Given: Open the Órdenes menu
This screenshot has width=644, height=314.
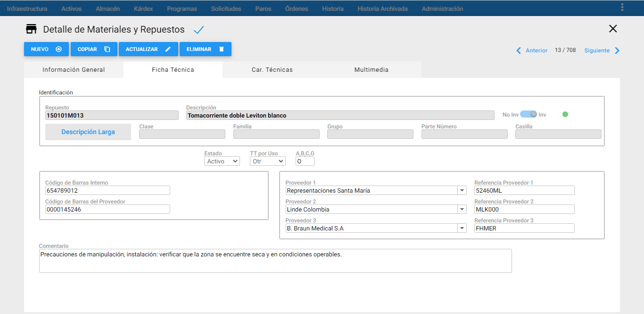Looking at the screenshot, I should 297,8.
